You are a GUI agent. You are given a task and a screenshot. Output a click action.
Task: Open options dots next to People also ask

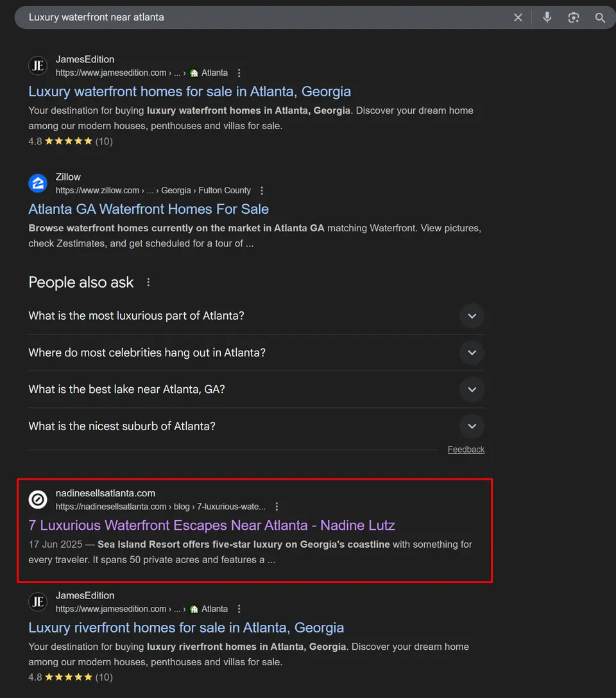tap(148, 283)
